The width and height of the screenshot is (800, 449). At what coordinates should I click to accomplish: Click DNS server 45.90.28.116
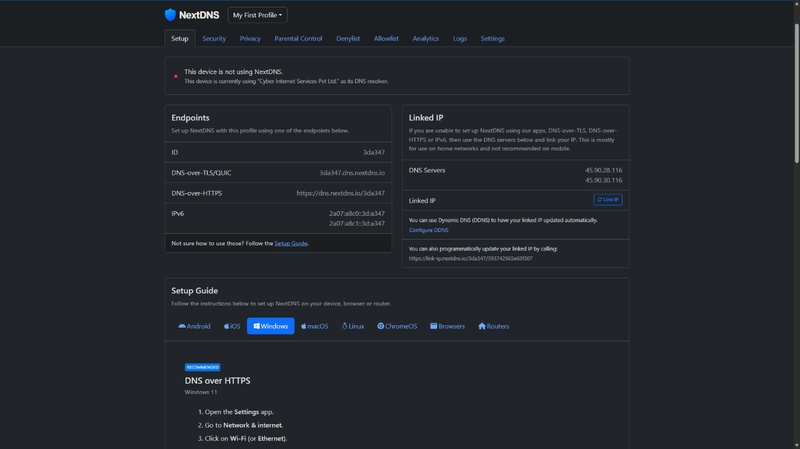pyautogui.click(x=604, y=170)
